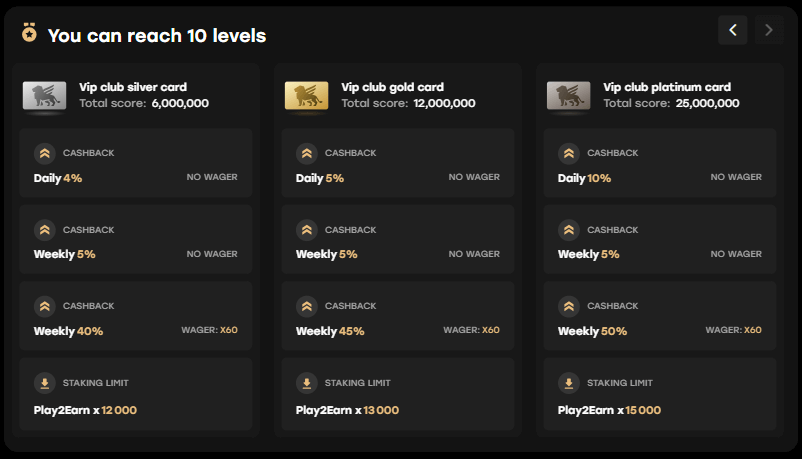Click the medal icon beside the levels heading
Viewport: 802px width, 459px height.
29,34
